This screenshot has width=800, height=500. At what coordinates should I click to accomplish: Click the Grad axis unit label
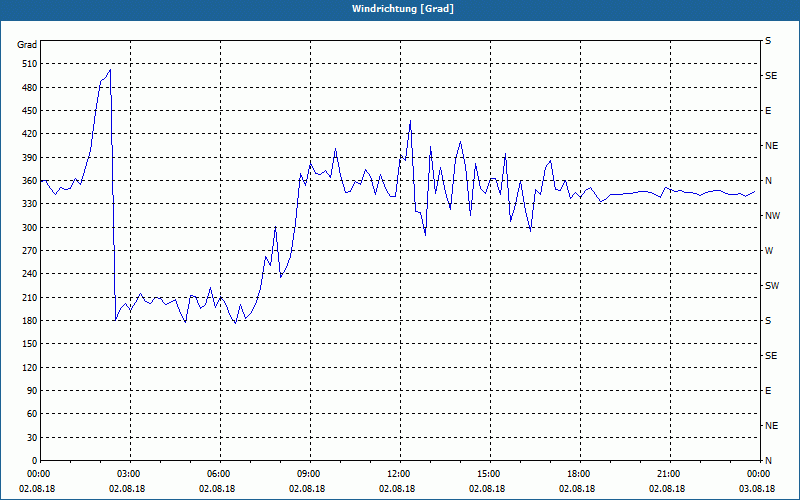tap(27, 45)
